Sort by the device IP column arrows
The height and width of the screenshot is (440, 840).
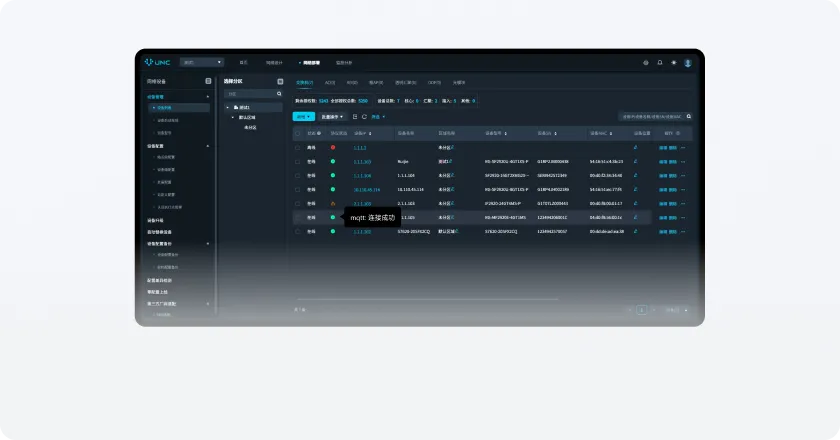tap(370, 133)
